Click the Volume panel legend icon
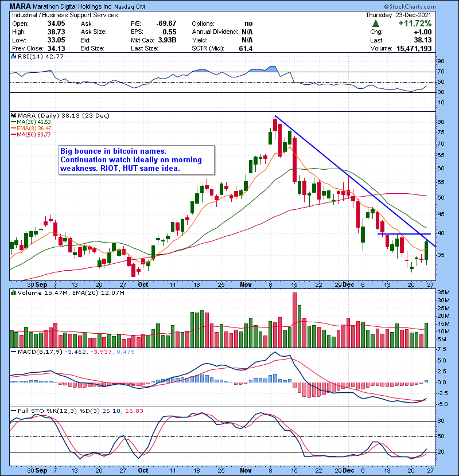 [13, 292]
